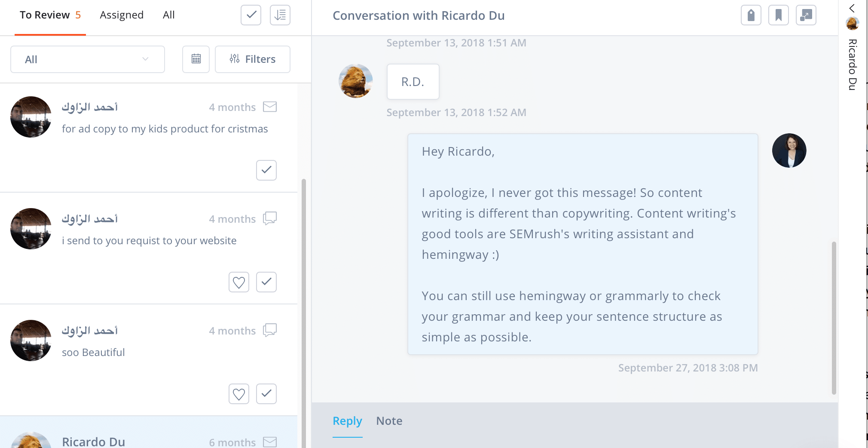Open the calendar date picker
This screenshot has height=448, width=868.
(196, 59)
